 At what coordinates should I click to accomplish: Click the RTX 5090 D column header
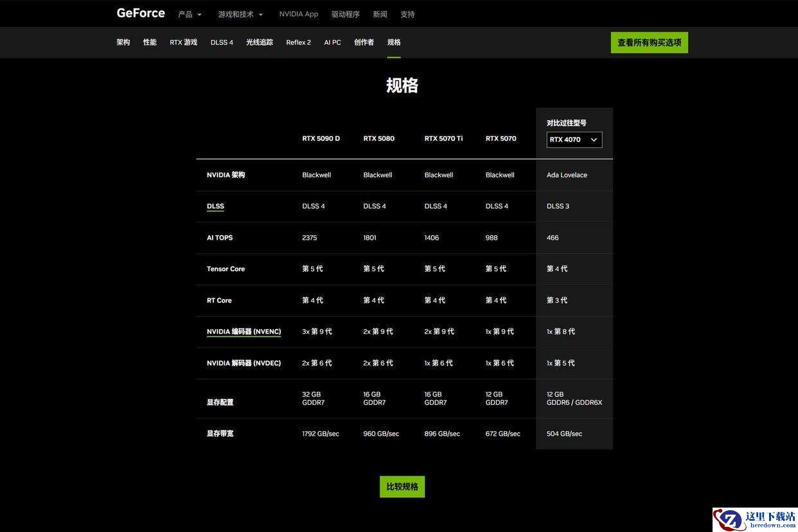321,138
